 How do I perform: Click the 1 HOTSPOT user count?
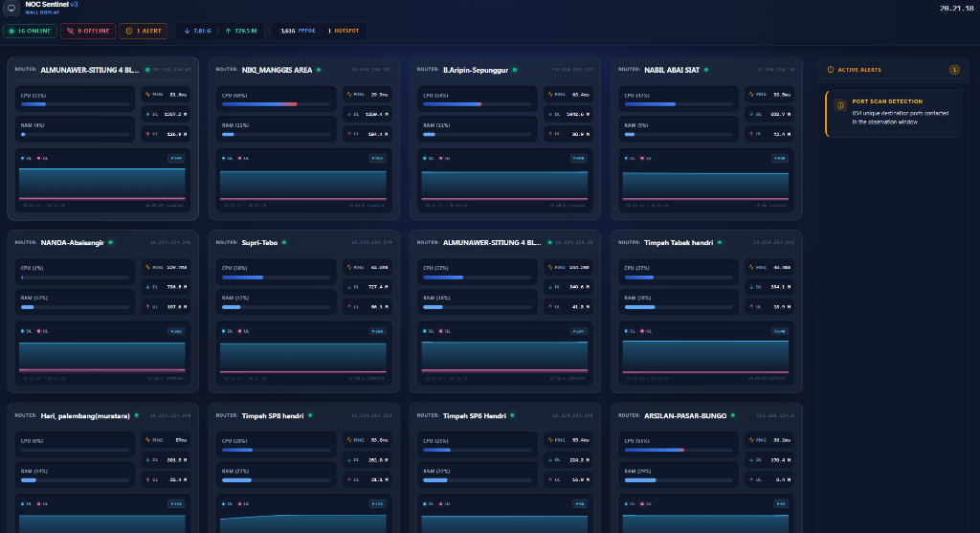344,31
